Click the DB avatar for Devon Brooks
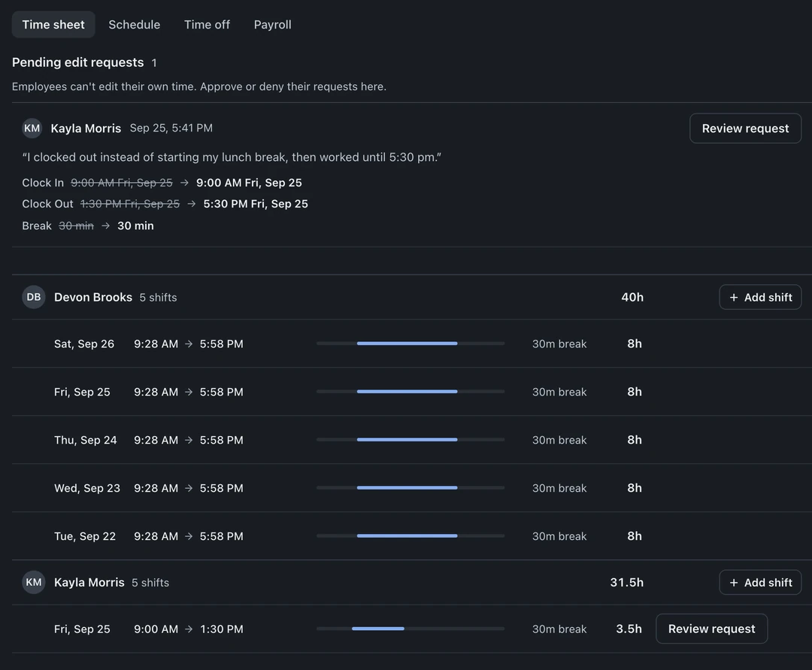 (34, 297)
